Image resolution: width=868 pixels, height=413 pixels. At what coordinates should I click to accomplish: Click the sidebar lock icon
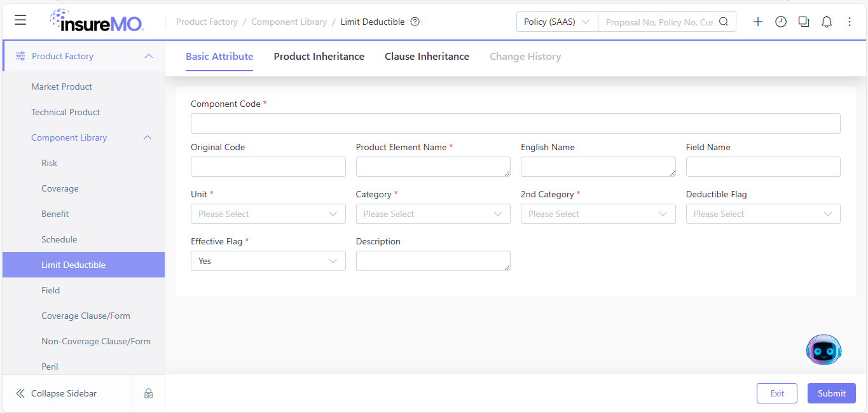pyautogui.click(x=148, y=393)
